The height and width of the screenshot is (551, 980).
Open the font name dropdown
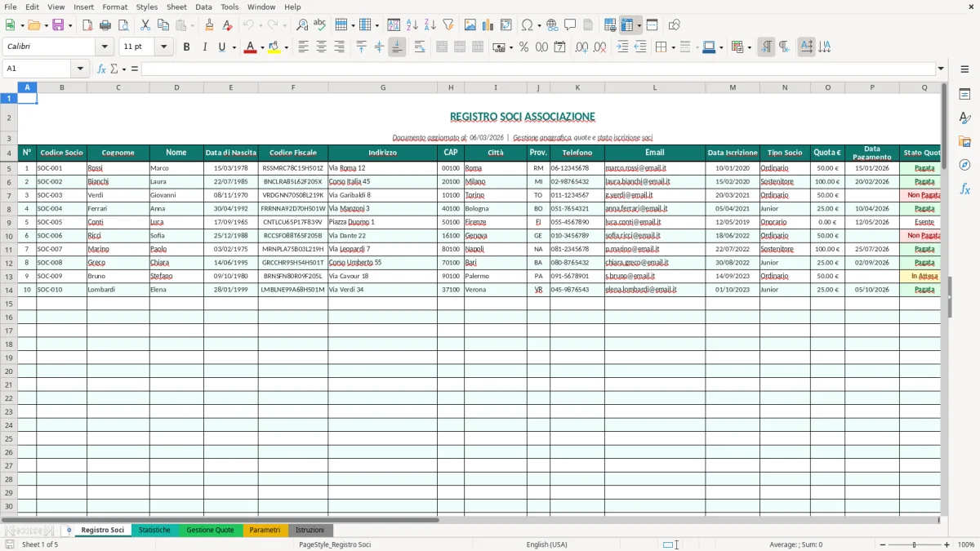(x=105, y=47)
